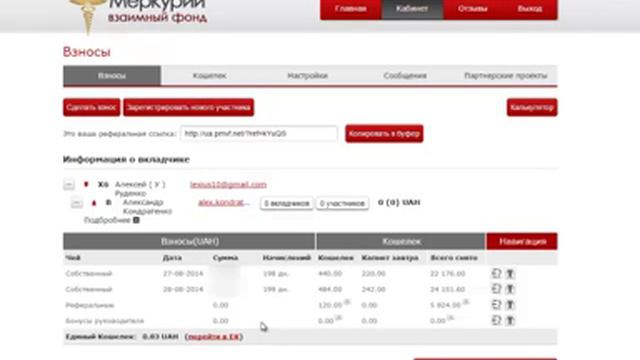Click the 242.00 value
The width and height of the screenshot is (640, 360).
[x=373, y=289]
